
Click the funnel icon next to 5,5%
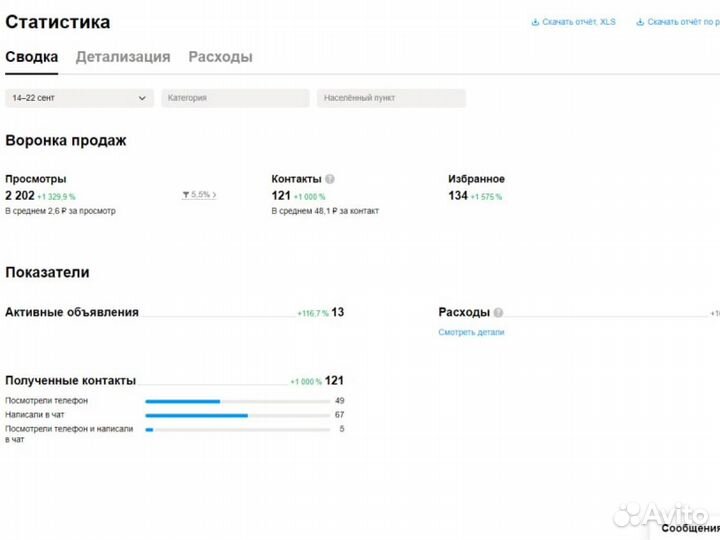pyautogui.click(x=186, y=195)
